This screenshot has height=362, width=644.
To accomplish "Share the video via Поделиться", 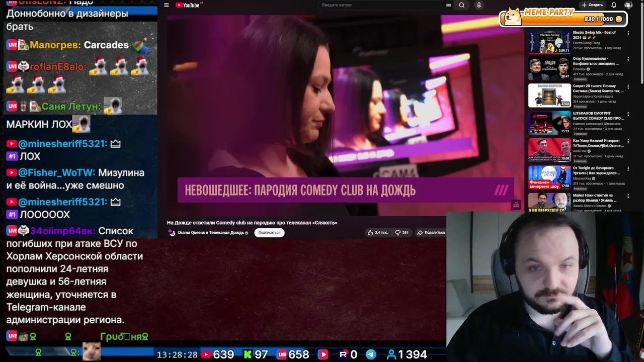I will (x=431, y=233).
